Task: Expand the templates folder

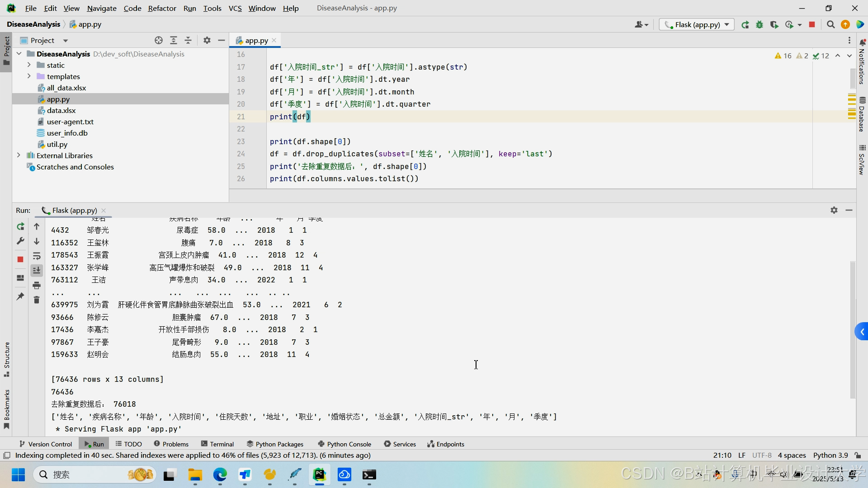Action: click(28, 76)
